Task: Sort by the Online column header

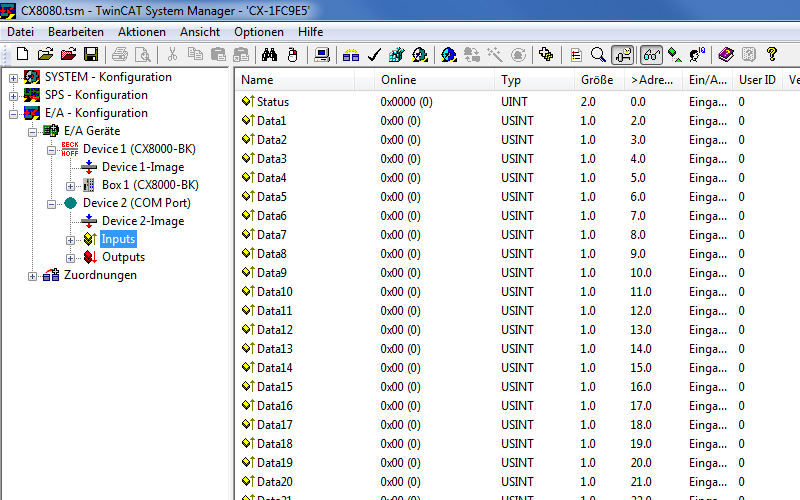Action: tap(434, 80)
